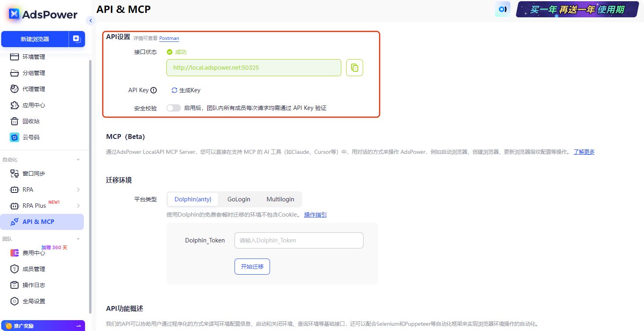
Task: Open the Postman link
Action: click(x=169, y=38)
